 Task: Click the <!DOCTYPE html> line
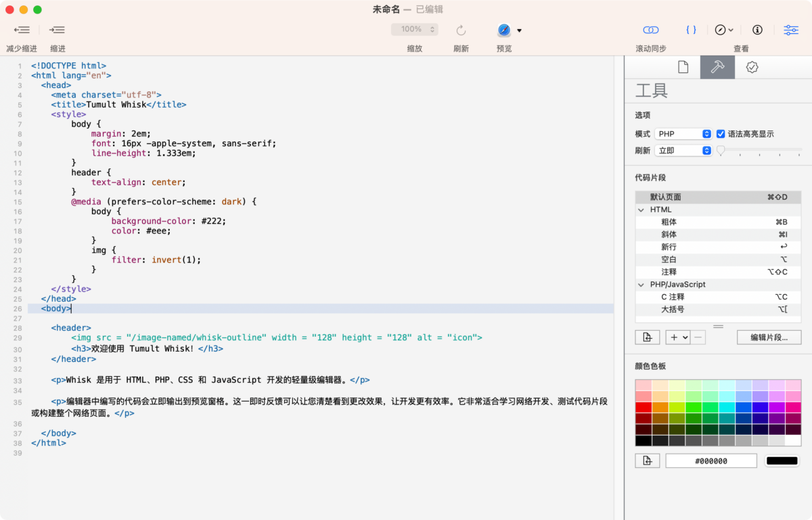pyautogui.click(x=68, y=66)
